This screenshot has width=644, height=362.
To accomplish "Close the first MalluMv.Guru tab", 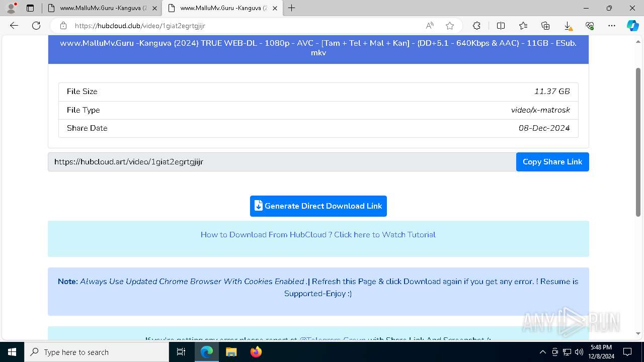I will pos(154,8).
